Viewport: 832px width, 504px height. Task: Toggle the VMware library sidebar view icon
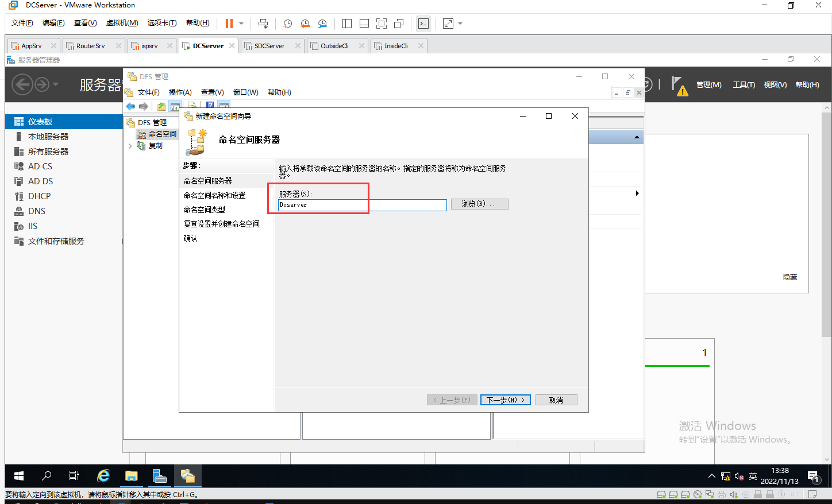(347, 24)
